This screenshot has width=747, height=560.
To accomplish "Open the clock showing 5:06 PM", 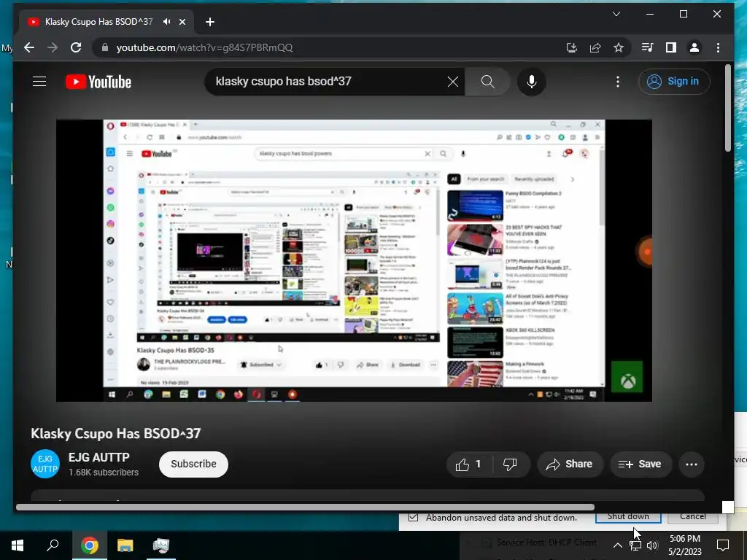I will pos(684,545).
